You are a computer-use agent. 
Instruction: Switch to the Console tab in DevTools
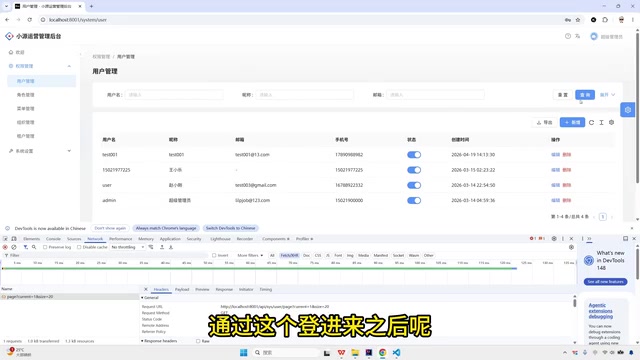coord(53,239)
